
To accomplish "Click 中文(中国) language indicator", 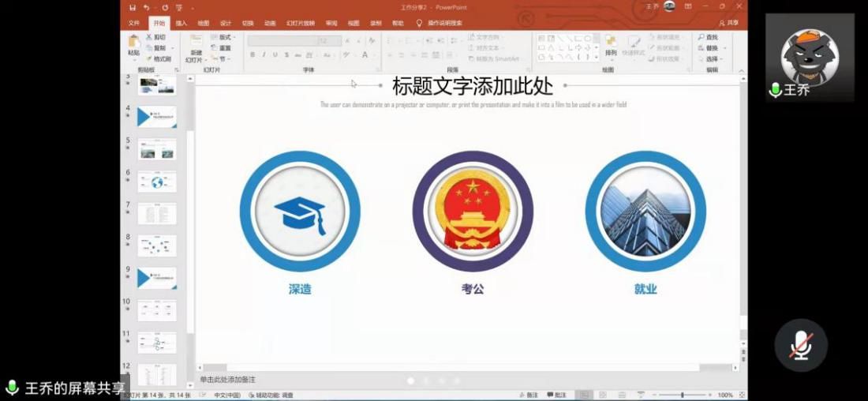I will pyautogui.click(x=227, y=395).
